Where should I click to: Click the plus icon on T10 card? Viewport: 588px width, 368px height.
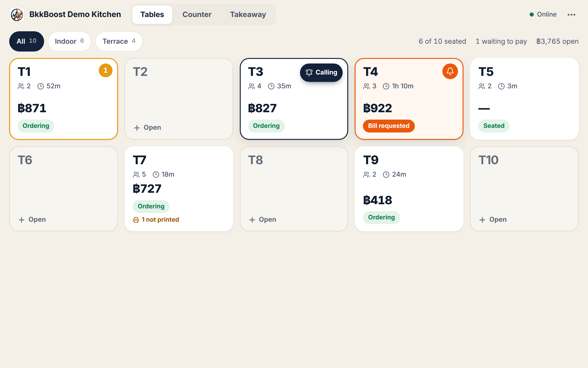coord(482,220)
